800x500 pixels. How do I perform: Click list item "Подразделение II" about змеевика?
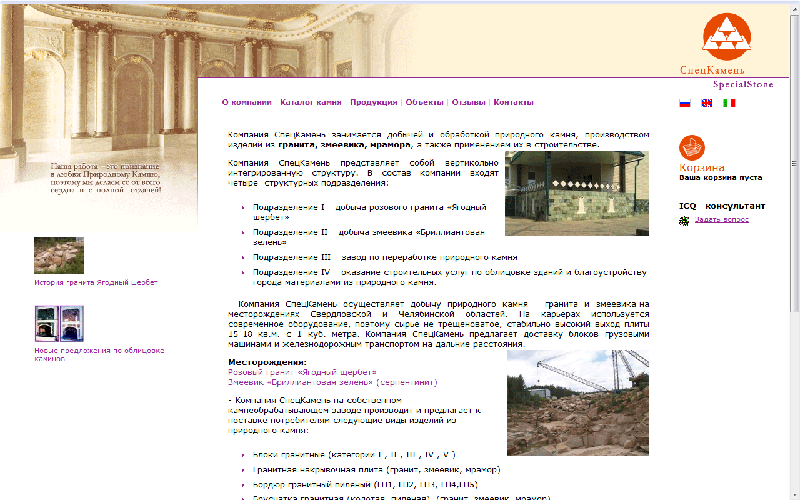369,237
